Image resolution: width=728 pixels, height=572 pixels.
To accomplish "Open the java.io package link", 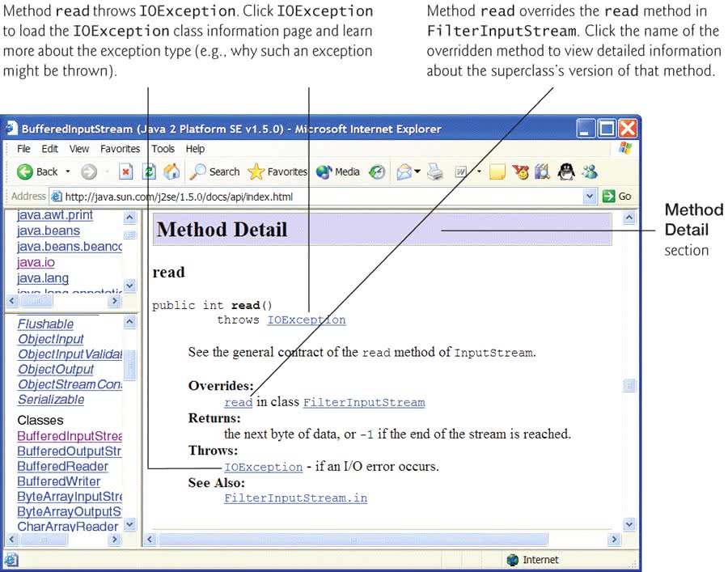I will 36,262.
